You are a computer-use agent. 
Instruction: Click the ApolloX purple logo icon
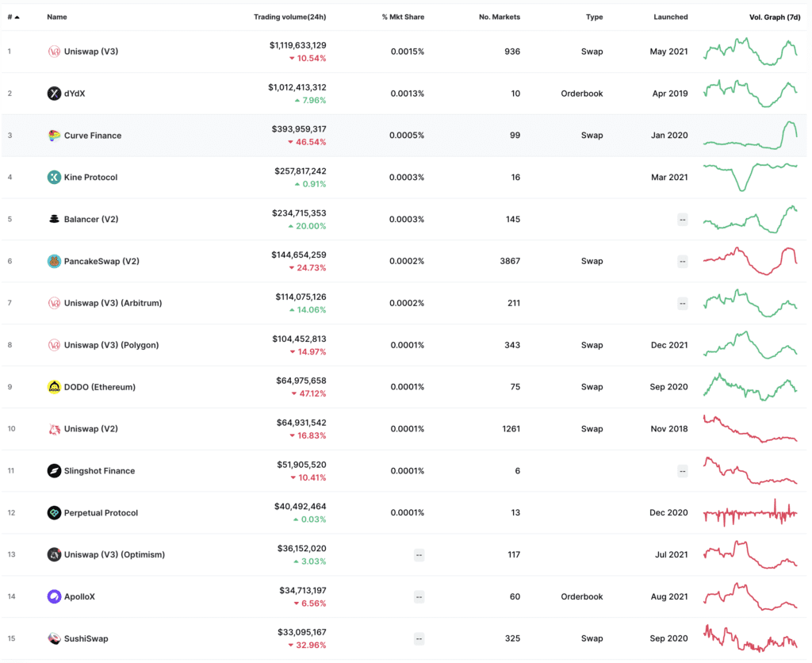[54, 596]
